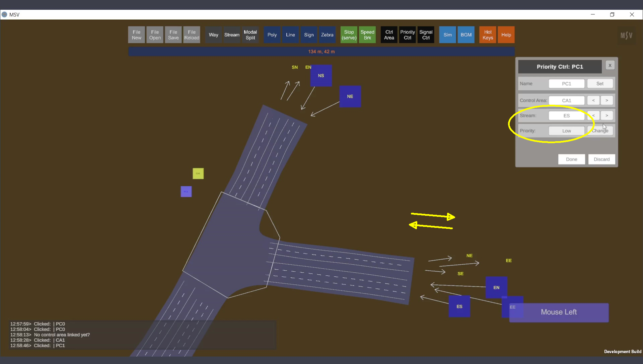The width and height of the screenshot is (643, 364).
Task: Select previous Control Area arrow
Action: (593, 100)
